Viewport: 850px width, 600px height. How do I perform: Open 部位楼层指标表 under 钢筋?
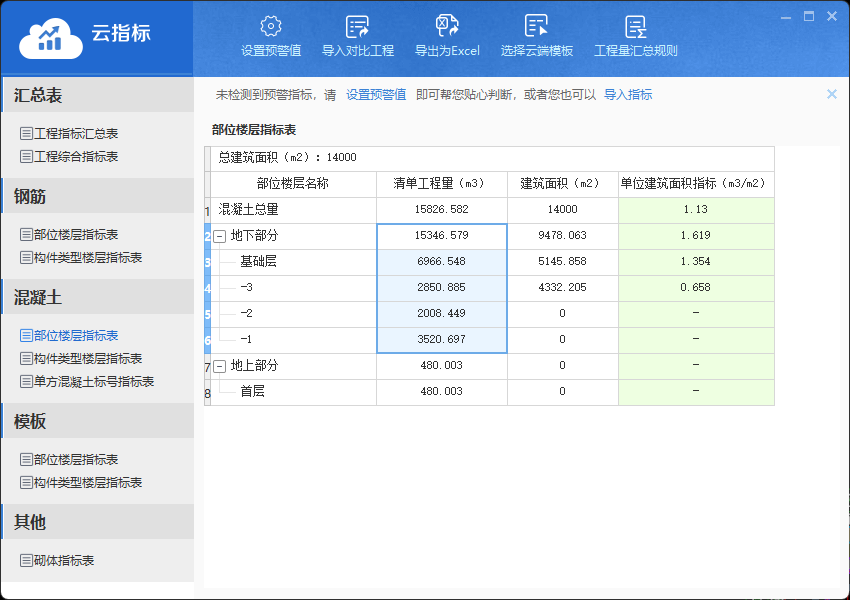[69, 235]
